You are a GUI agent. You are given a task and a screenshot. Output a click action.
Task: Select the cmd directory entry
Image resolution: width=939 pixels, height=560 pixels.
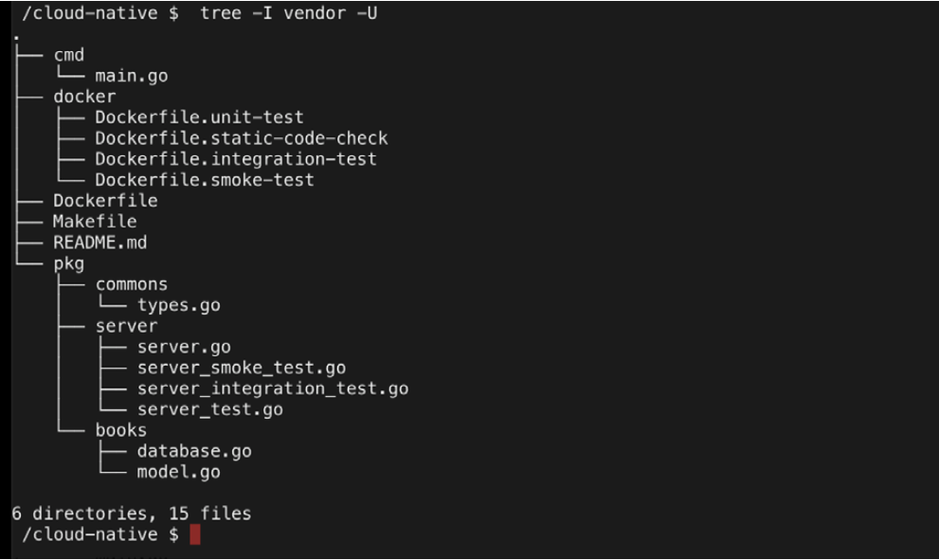pos(68,55)
